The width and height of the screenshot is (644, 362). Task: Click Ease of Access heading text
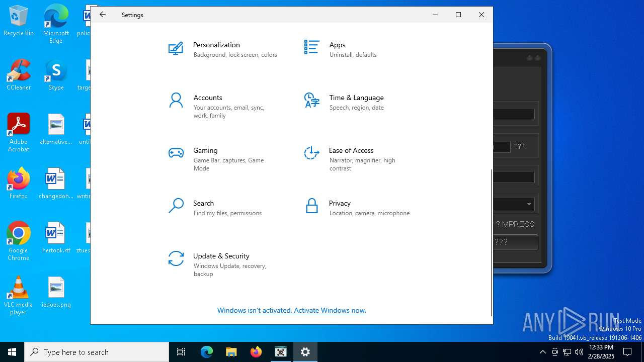tap(351, 150)
